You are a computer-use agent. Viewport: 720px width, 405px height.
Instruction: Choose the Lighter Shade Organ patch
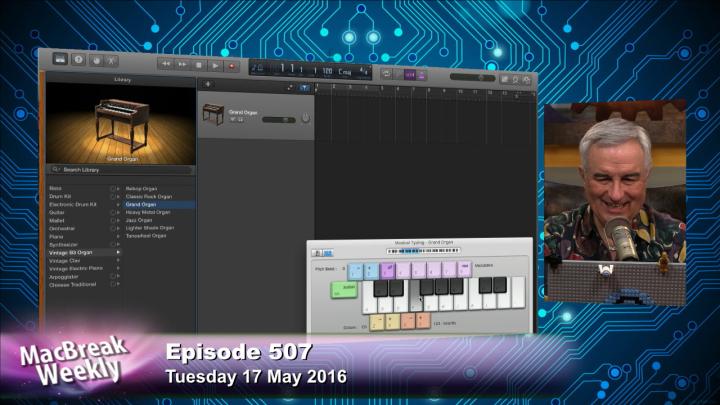150,228
